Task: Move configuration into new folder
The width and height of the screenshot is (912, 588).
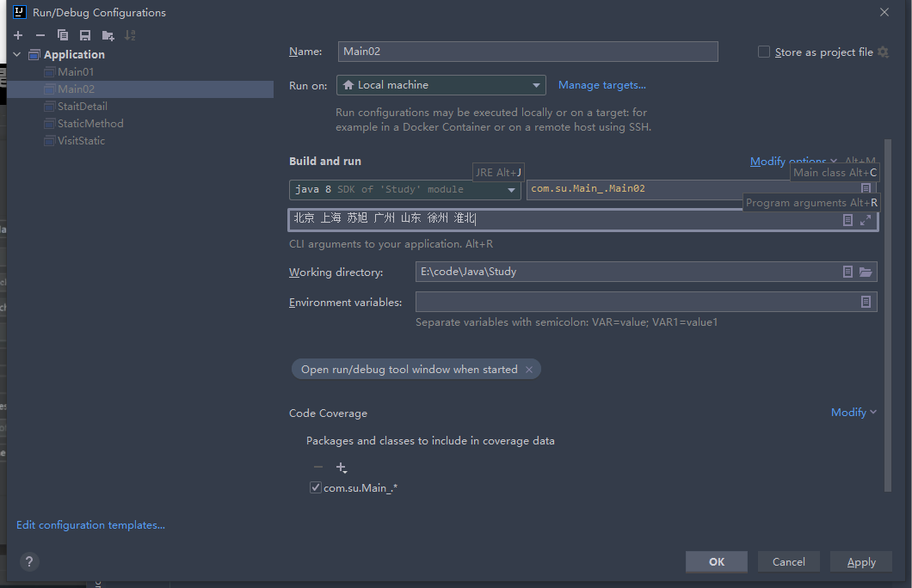Action: click(108, 35)
